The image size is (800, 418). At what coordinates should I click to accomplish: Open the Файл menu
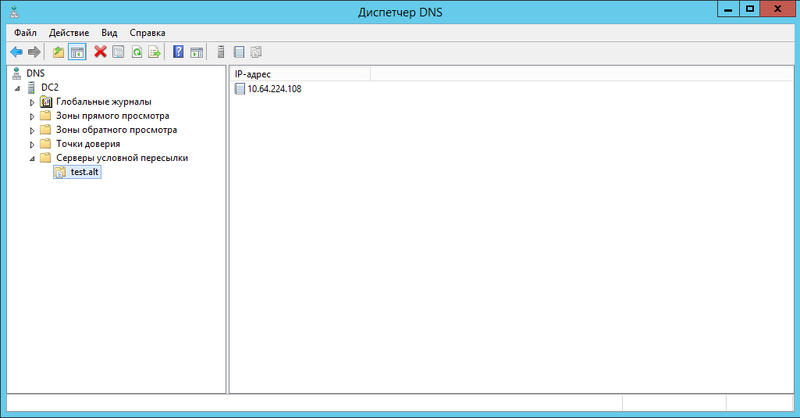tap(25, 33)
